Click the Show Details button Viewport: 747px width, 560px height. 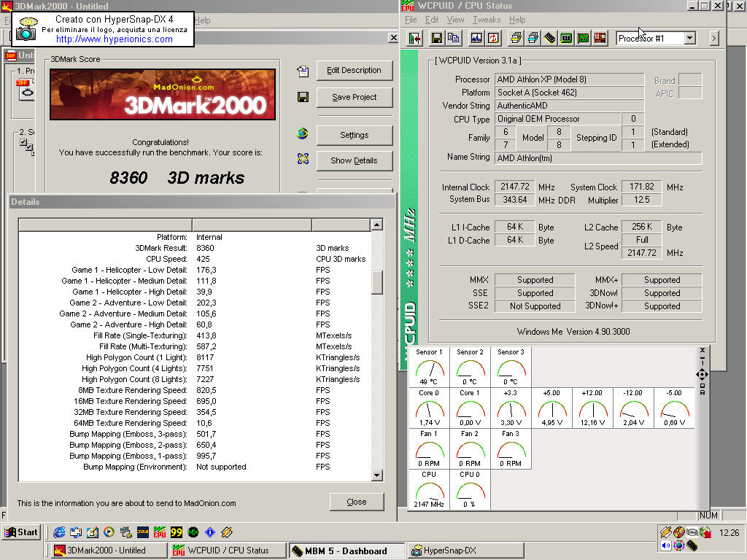[x=355, y=161]
